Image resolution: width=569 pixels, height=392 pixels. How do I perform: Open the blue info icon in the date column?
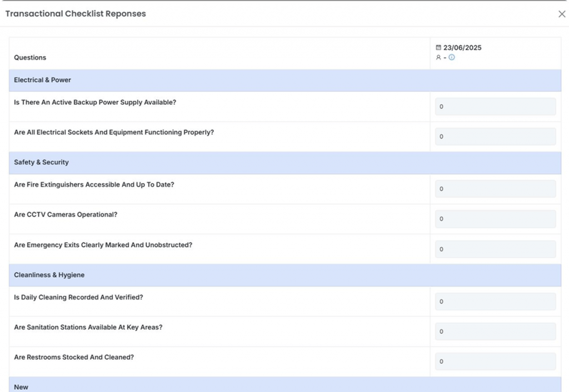[x=452, y=57]
